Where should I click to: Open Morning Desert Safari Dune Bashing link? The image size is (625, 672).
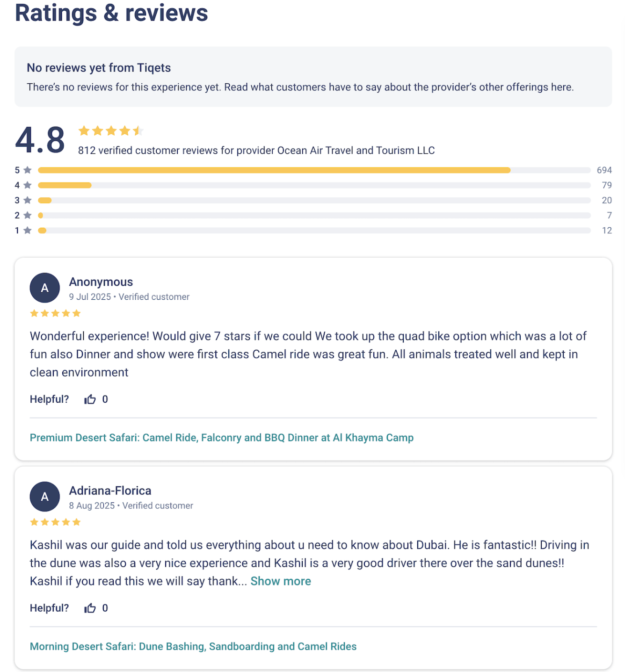tap(193, 646)
